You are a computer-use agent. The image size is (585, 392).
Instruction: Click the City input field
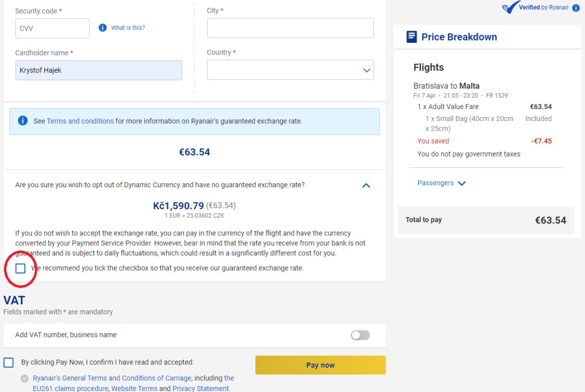coord(290,28)
